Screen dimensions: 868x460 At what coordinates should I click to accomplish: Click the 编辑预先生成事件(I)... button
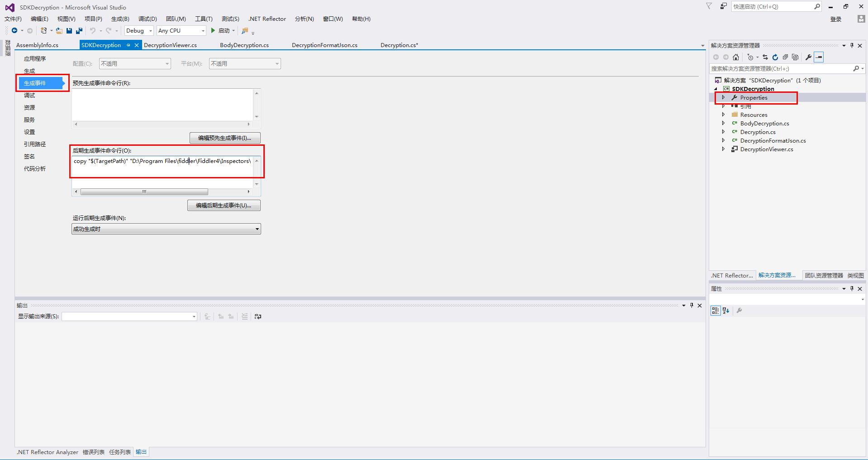click(224, 138)
